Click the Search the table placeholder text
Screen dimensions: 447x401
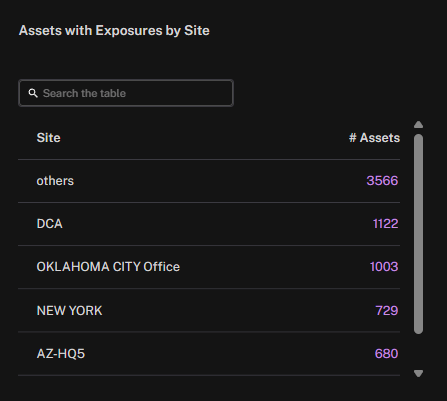(x=84, y=93)
